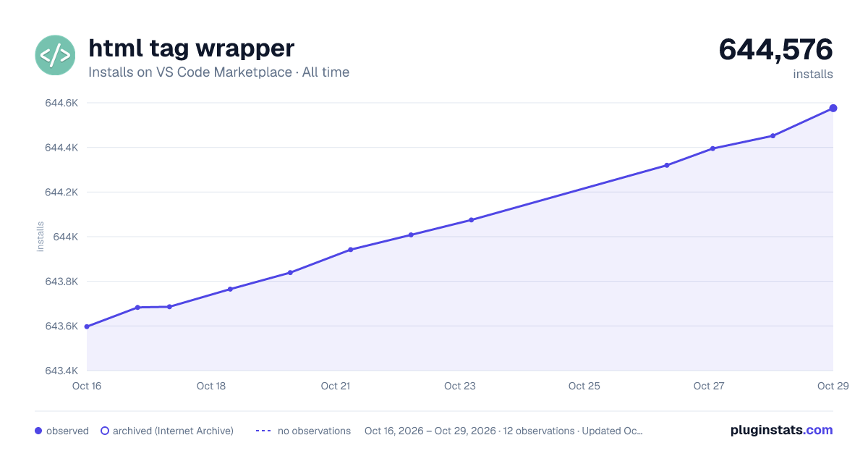
Task: Click the 643.4K y-axis label
Action: click(61, 371)
